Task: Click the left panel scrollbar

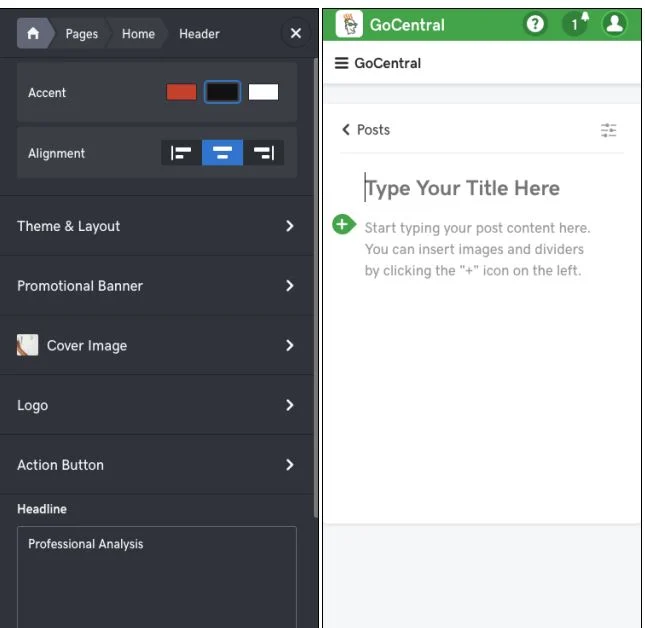Action: [x=316, y=288]
